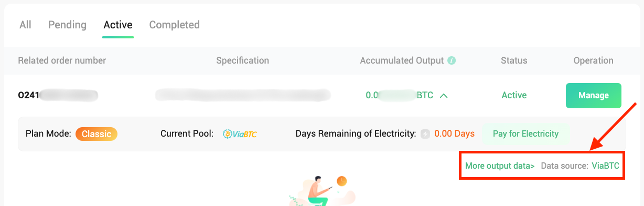
Task: Click the Manage button
Action: pos(594,96)
